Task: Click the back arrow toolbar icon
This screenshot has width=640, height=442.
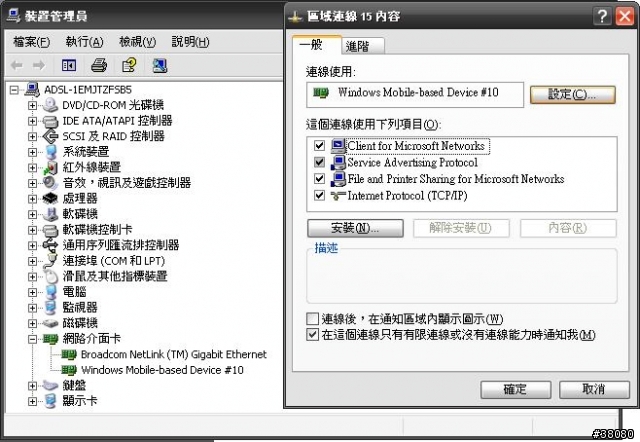Action: pos(17,65)
